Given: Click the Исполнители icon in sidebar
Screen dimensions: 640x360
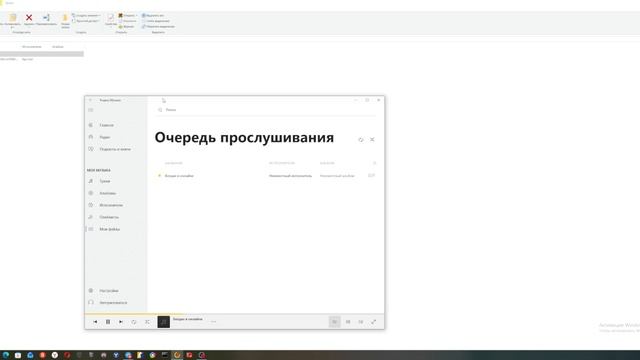Looking at the screenshot, I should (x=91, y=205).
